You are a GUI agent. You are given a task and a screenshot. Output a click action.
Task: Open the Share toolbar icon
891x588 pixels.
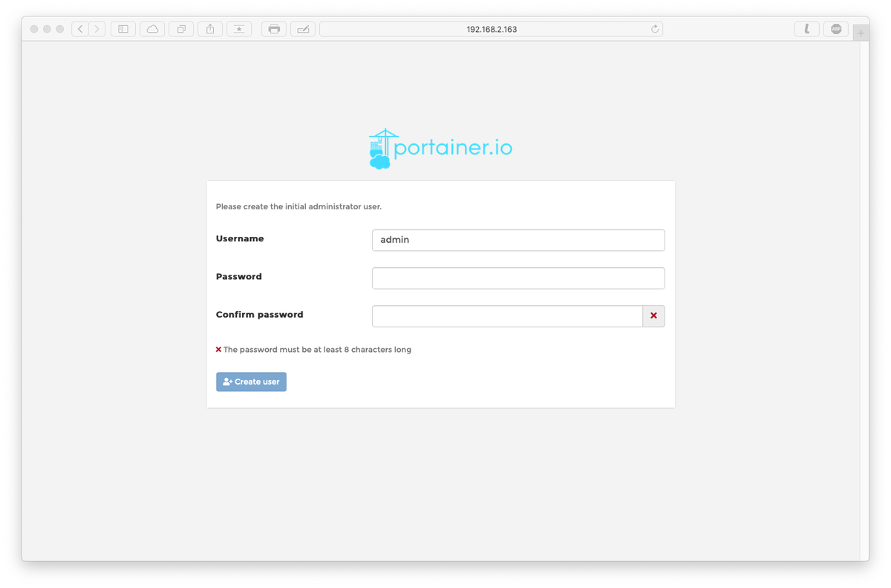(x=210, y=29)
